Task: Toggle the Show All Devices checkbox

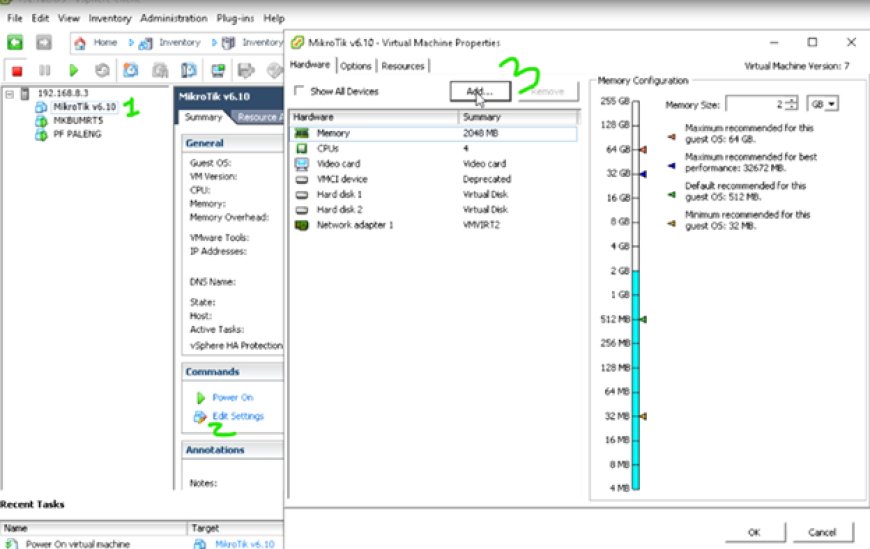Action: pos(299,90)
